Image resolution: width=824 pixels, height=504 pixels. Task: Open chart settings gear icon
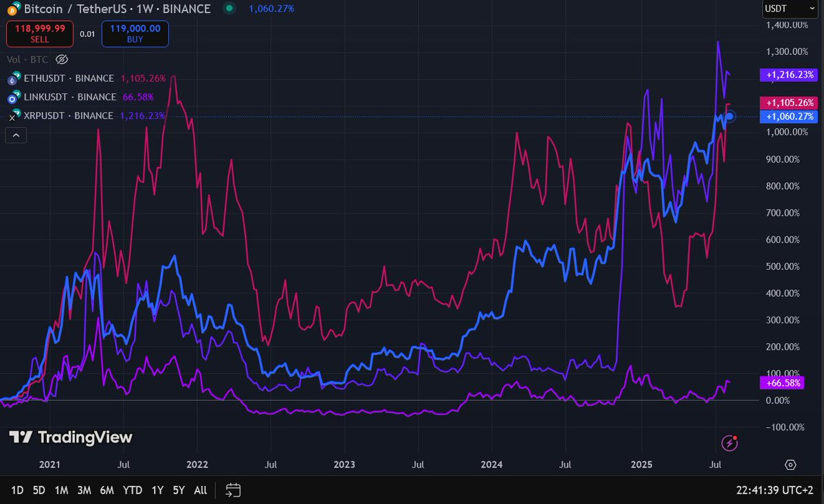pyautogui.click(x=790, y=465)
